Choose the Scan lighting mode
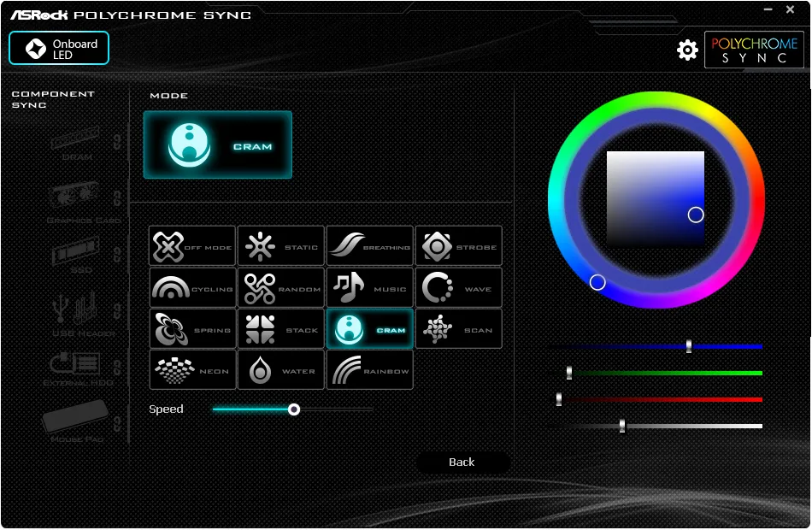 [459, 329]
